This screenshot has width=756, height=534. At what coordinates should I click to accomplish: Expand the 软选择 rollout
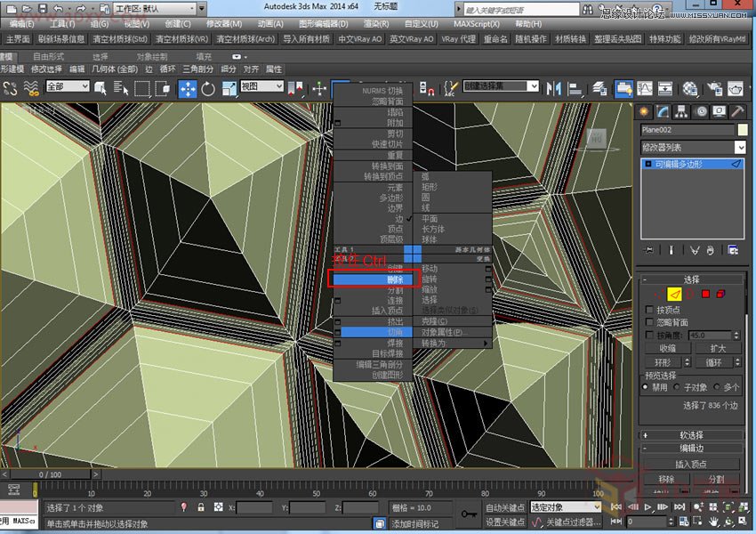tap(691, 435)
